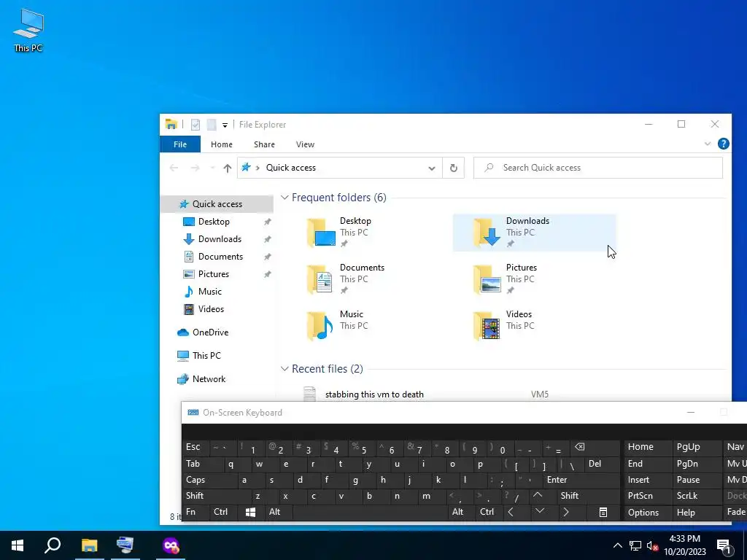Go back using the Back arrow
747x560 pixels.
174,168
